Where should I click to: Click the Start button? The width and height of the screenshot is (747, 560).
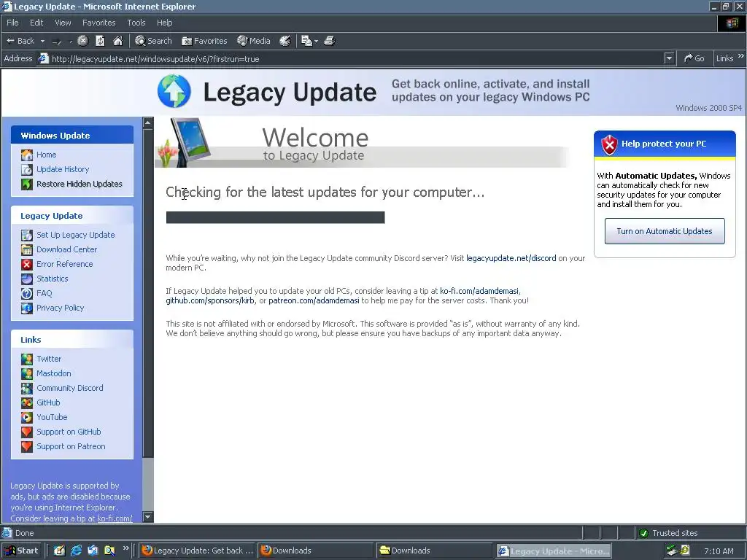pos(21,551)
